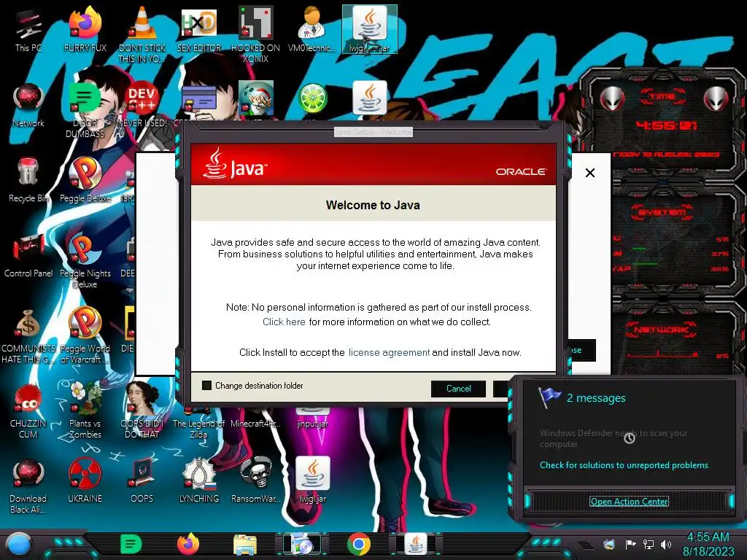The image size is (747, 560).
Task: Click the Welcome to Java heading
Action: coord(373,205)
